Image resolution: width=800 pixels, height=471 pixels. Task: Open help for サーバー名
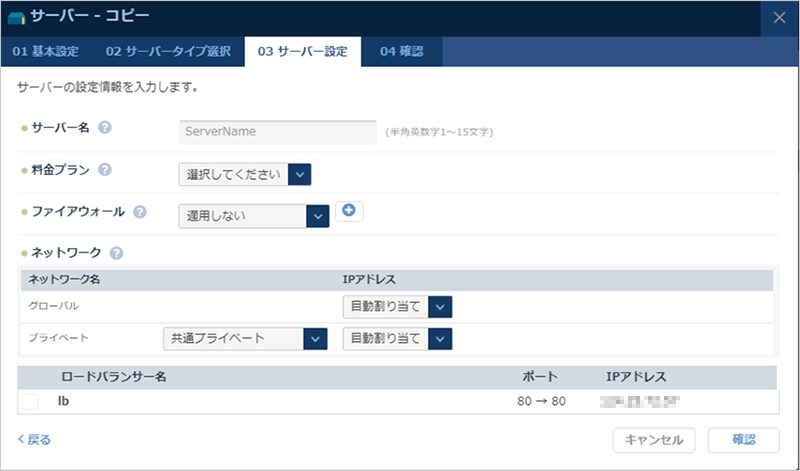click(105, 127)
